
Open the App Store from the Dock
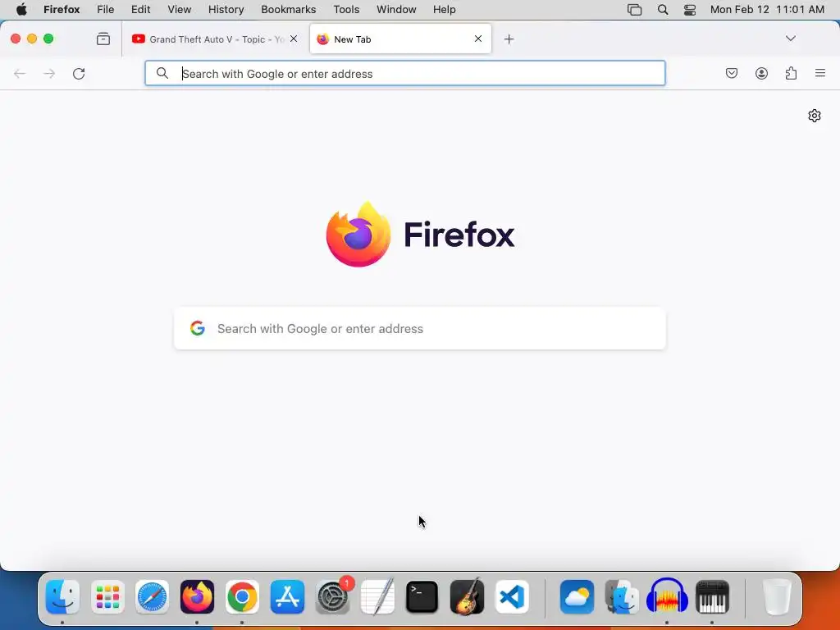click(x=287, y=597)
